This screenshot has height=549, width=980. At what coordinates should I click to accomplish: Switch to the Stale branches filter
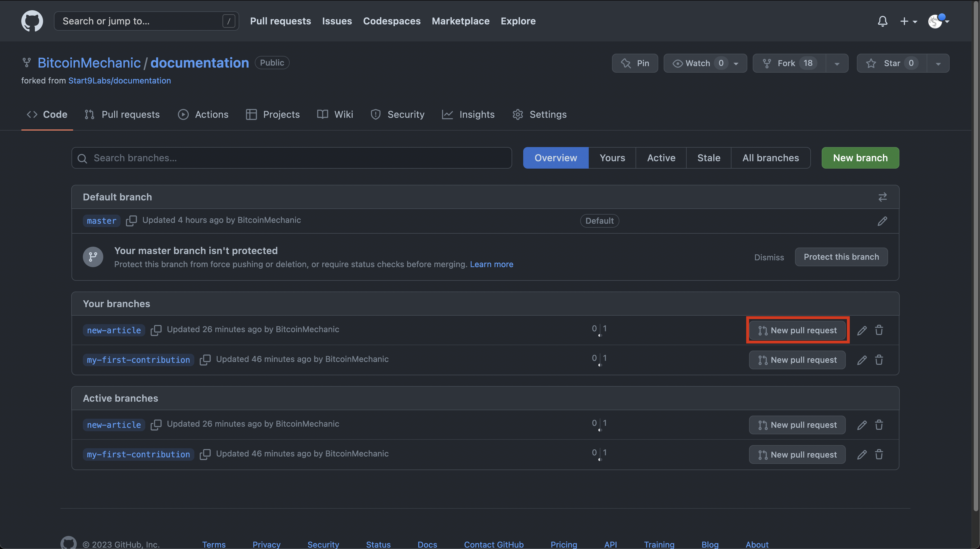pos(708,158)
